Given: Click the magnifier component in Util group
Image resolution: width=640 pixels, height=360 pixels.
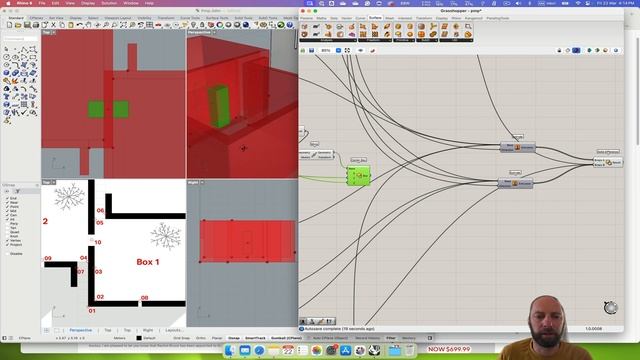Looking at the screenshot, I should tap(468, 27).
